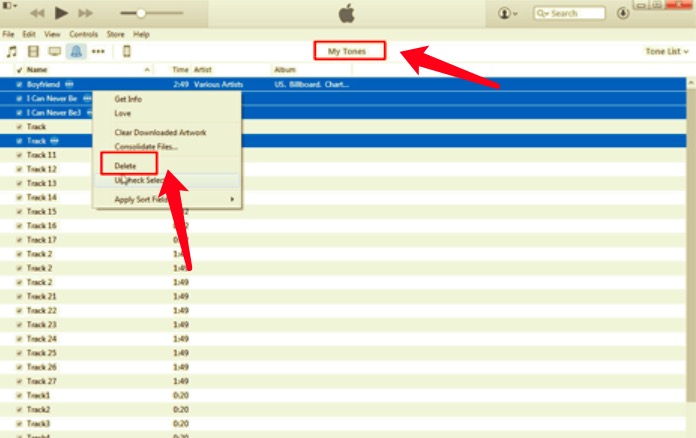Toggle the Track 21 checkbox
The width and height of the screenshot is (696, 438).
click(x=19, y=297)
